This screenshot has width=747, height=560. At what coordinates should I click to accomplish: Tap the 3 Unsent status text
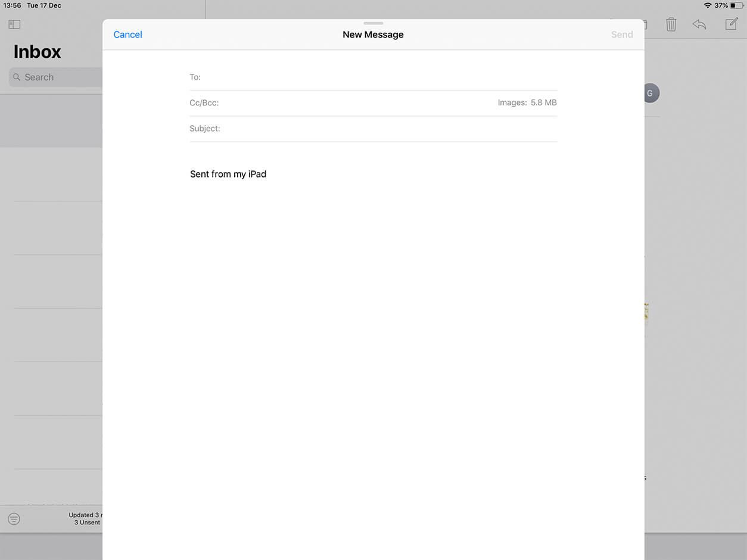[x=86, y=522]
